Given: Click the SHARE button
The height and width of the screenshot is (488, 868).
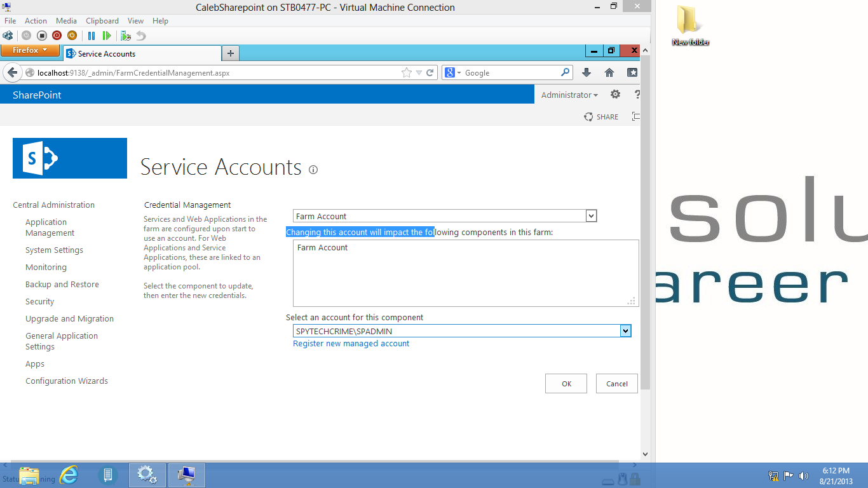Looking at the screenshot, I should [x=601, y=116].
